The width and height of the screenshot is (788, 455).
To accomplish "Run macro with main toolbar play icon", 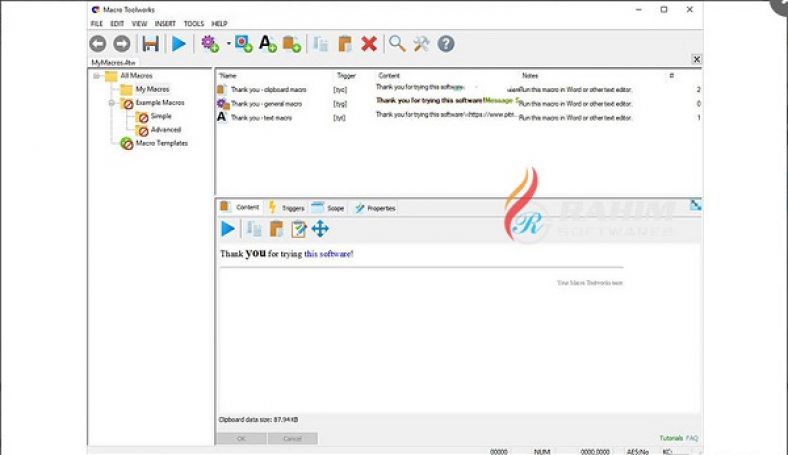I will coord(178,44).
